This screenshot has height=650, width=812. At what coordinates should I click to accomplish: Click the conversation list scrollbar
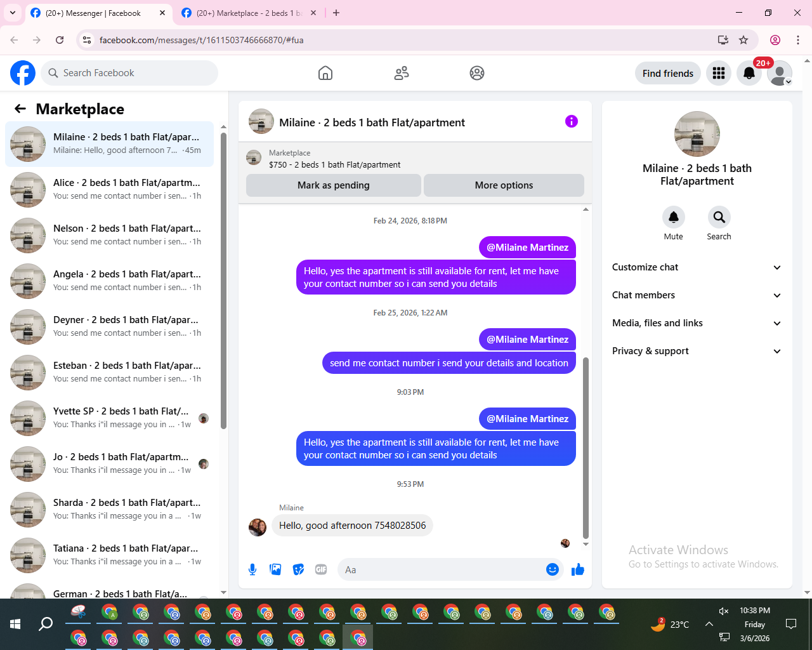[x=223, y=281]
